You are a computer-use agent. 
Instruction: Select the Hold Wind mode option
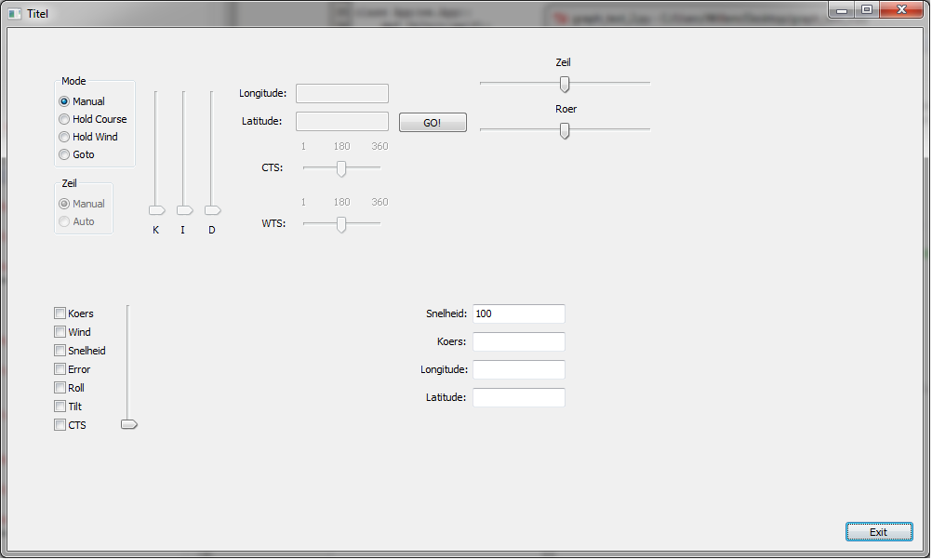point(64,137)
